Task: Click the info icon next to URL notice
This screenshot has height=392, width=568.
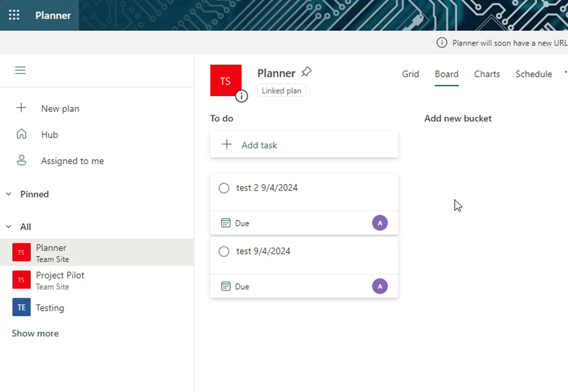Action: click(x=442, y=43)
